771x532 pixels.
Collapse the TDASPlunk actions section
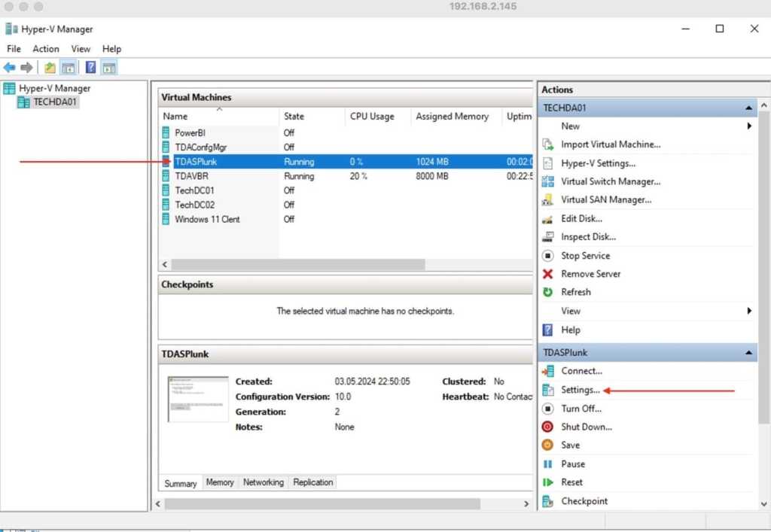[x=748, y=352]
